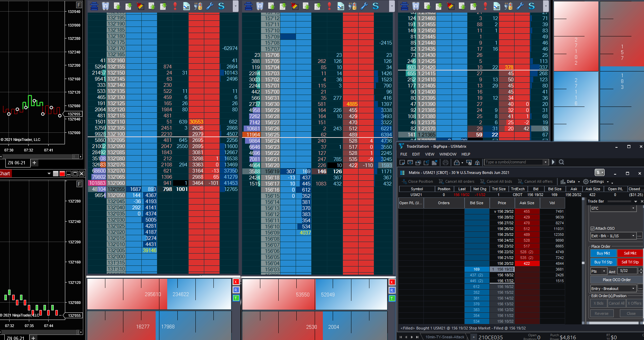Viewport: 644px width, 340px height.
Task: Click the Close Position button in Matrix toolbar
Action: click(417, 182)
